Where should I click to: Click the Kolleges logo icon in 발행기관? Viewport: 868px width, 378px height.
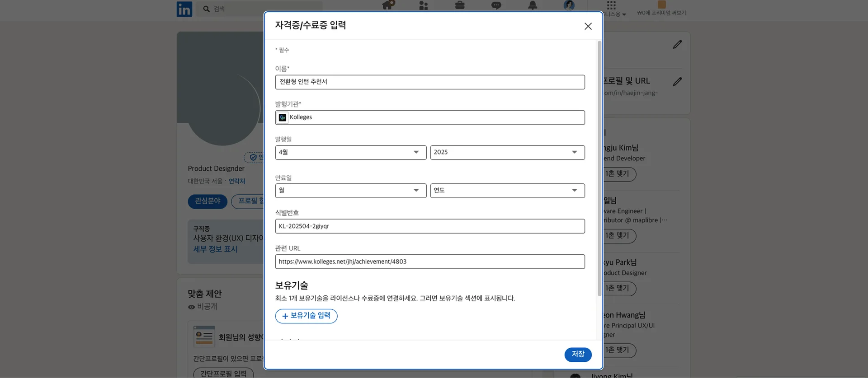point(283,117)
